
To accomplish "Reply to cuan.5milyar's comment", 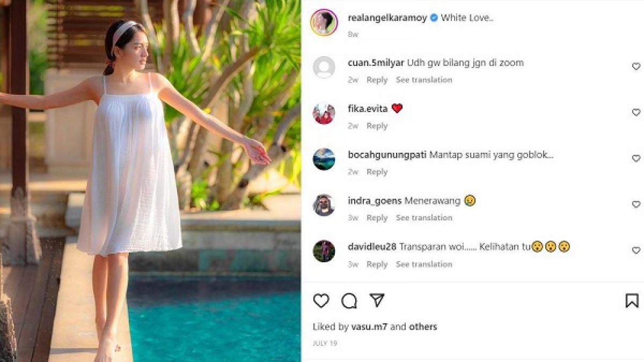I will (x=377, y=79).
